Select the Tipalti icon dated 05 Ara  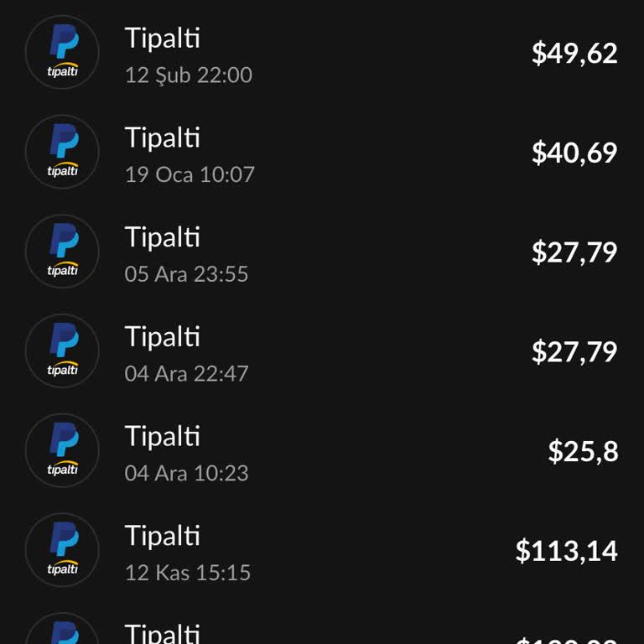(63, 252)
